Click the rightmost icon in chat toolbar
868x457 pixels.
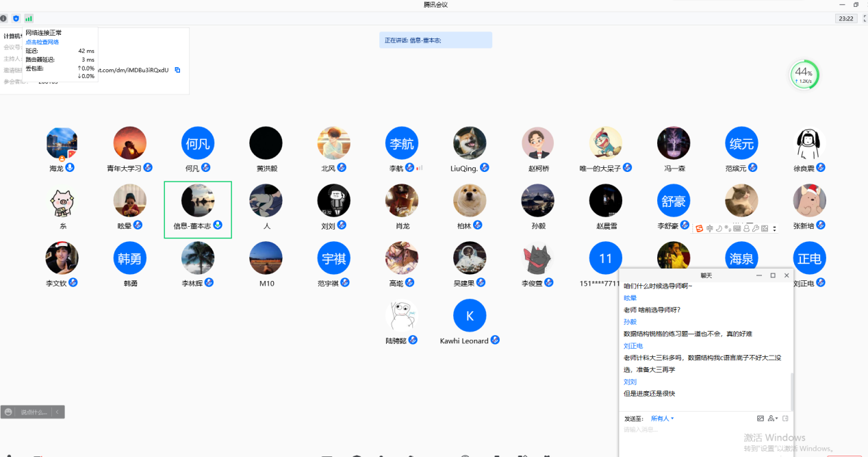click(x=785, y=418)
